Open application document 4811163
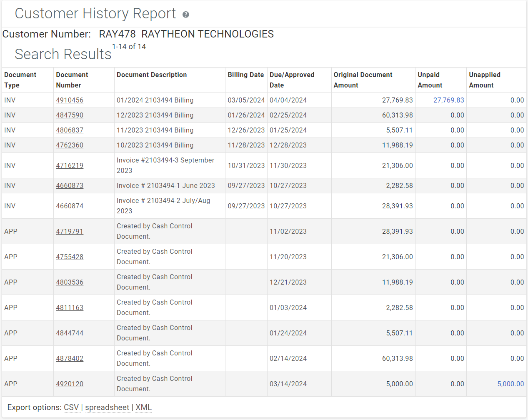528x420 pixels. [70, 307]
